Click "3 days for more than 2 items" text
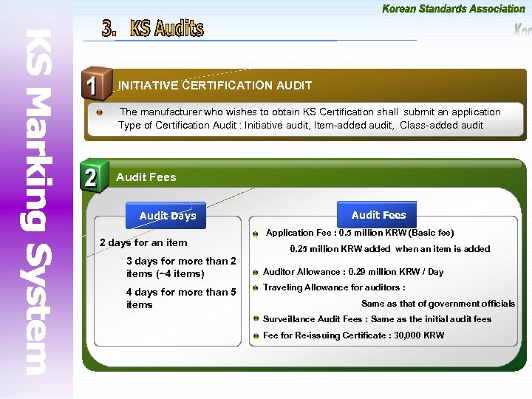 pyautogui.click(x=181, y=267)
